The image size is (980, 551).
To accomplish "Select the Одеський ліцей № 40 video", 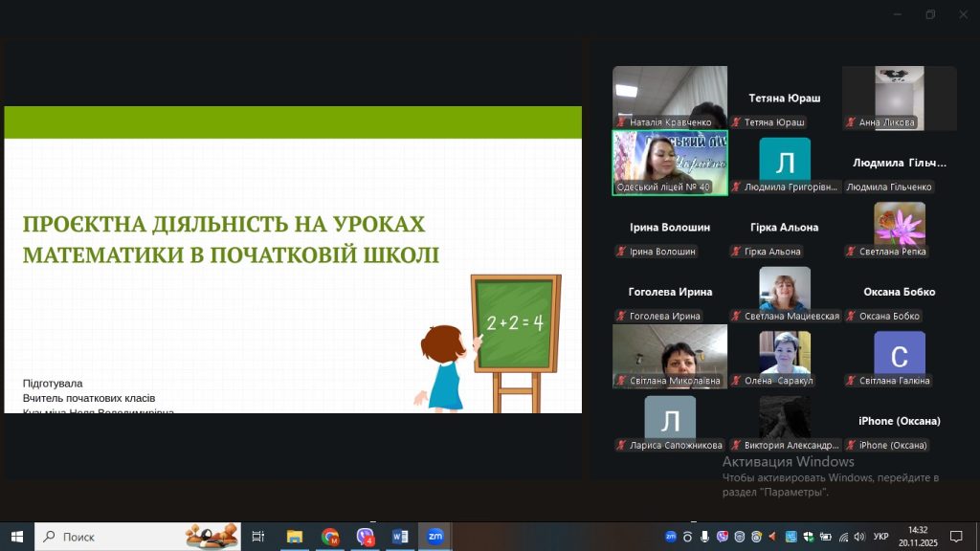I will coord(670,163).
